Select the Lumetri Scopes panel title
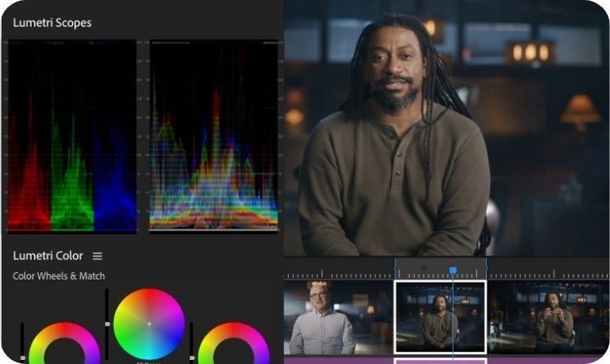 [52, 23]
